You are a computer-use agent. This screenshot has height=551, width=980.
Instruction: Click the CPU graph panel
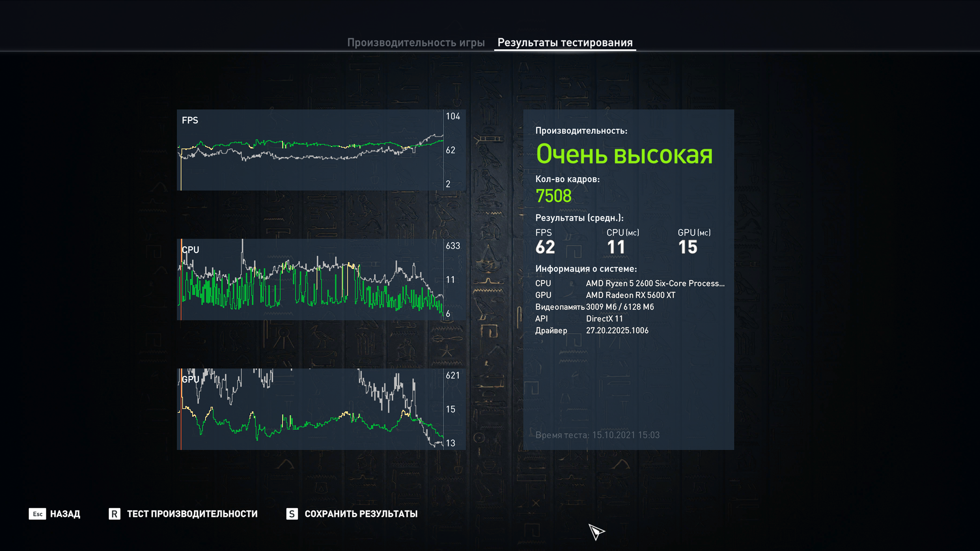[310, 279]
